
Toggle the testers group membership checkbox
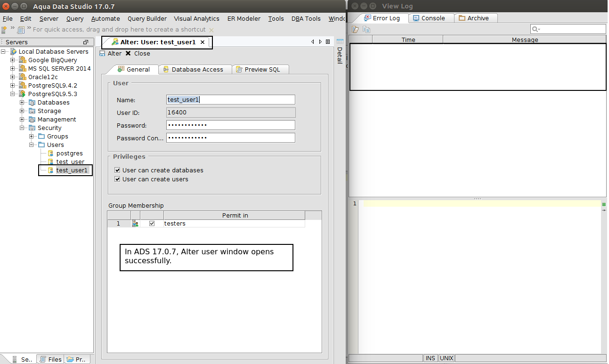pos(152,224)
